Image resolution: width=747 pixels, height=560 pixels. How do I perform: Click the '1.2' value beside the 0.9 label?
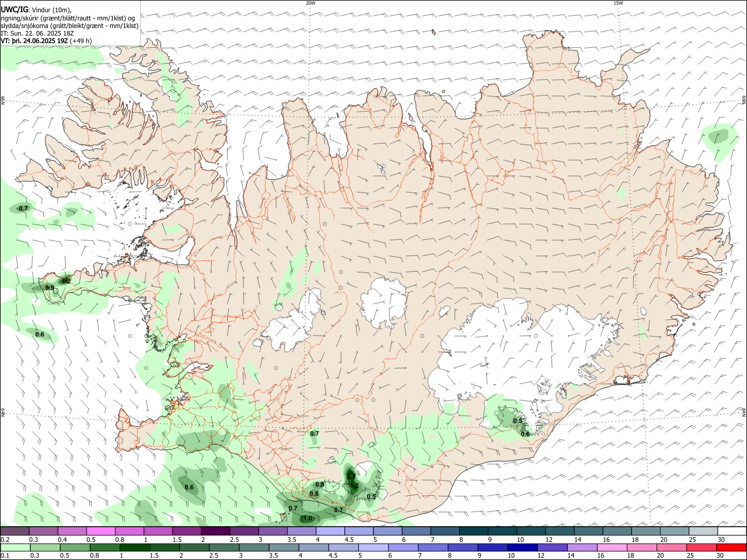(x=66, y=281)
